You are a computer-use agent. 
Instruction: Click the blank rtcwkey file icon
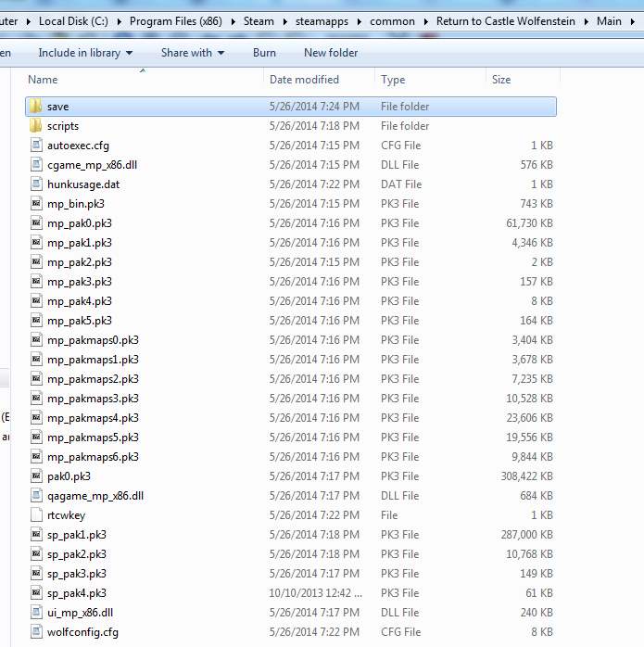pos(36,515)
